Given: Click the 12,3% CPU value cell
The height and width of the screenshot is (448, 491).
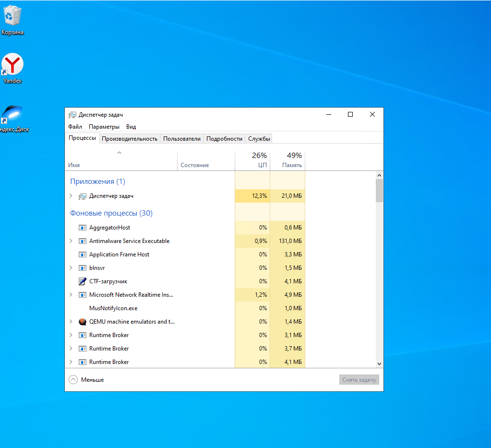Looking at the screenshot, I should point(252,196).
